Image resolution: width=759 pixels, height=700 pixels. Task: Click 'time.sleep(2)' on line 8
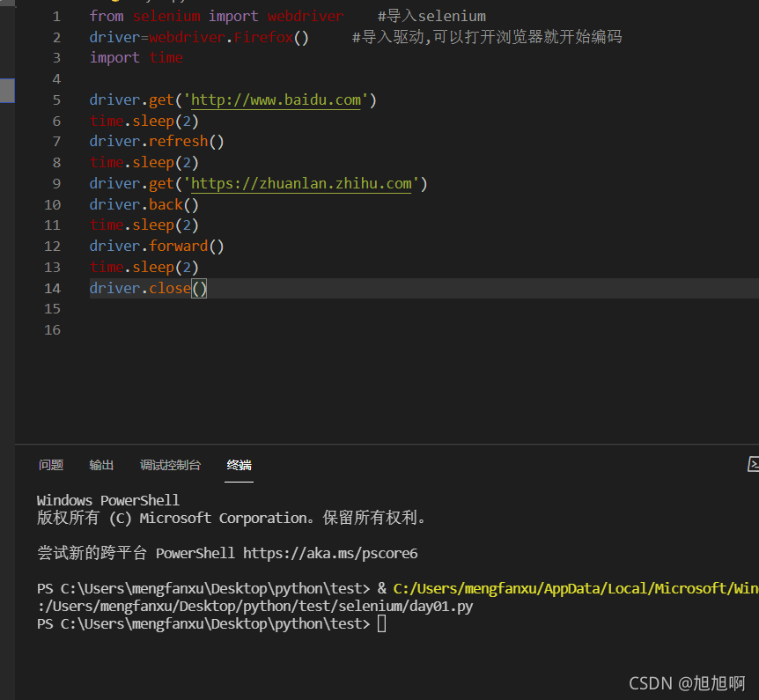144,163
